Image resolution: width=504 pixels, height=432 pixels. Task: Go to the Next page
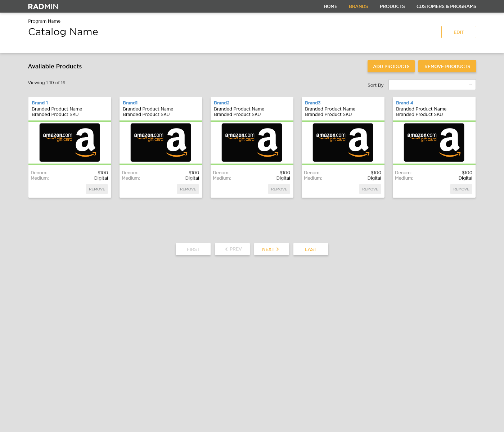[x=271, y=249]
